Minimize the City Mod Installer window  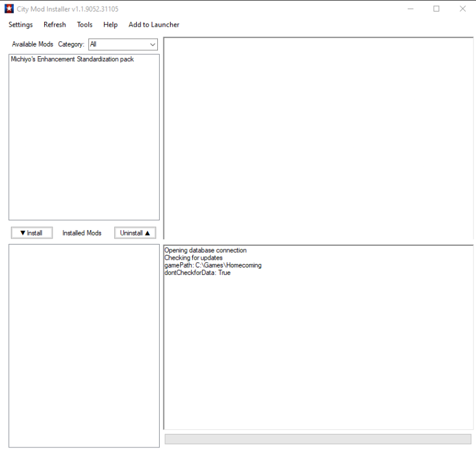pyautogui.click(x=411, y=9)
